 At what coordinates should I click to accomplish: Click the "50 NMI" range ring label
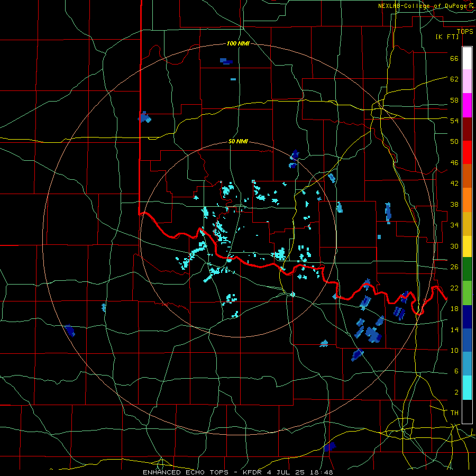pyautogui.click(x=238, y=141)
